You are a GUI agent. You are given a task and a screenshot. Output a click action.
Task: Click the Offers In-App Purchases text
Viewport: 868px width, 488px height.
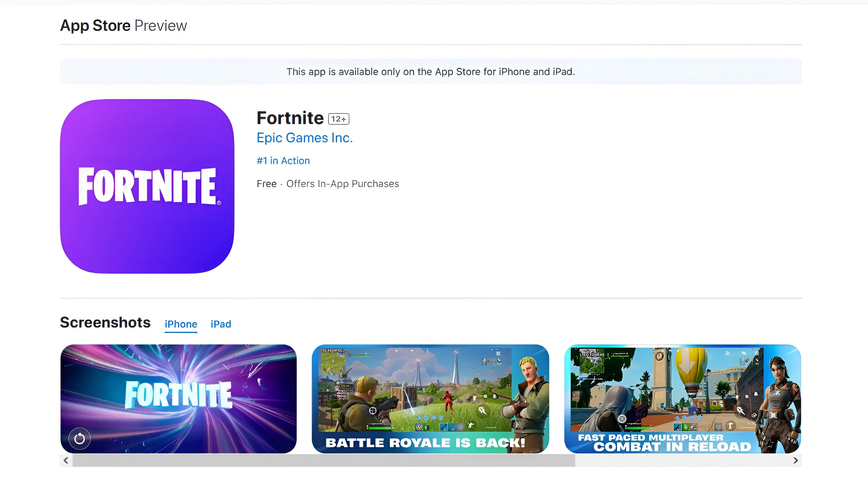342,184
